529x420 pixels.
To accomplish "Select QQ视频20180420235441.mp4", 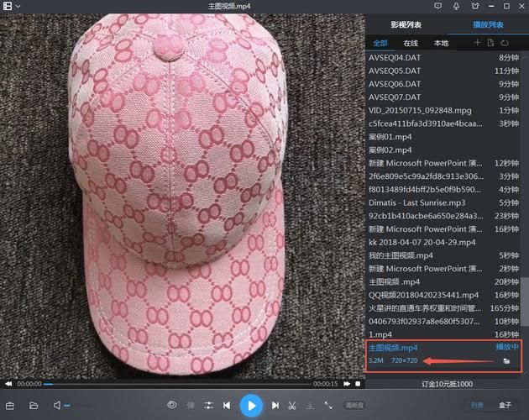I will pyautogui.click(x=443, y=295).
